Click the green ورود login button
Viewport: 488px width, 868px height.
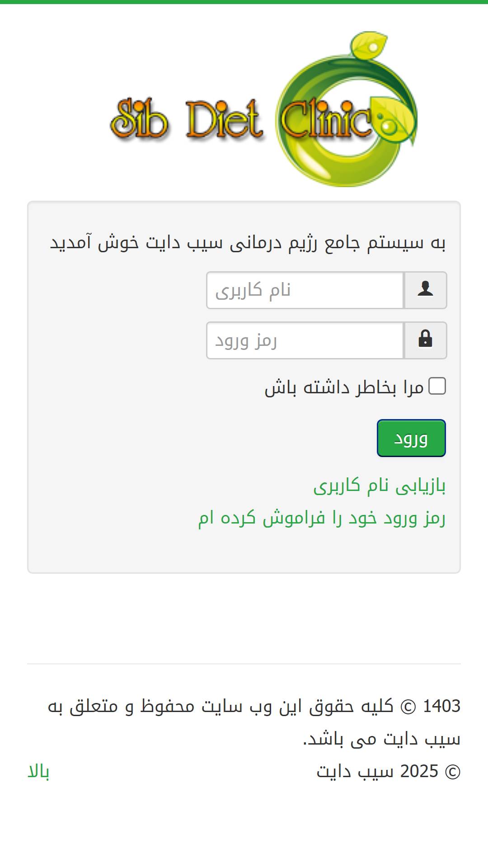click(411, 438)
